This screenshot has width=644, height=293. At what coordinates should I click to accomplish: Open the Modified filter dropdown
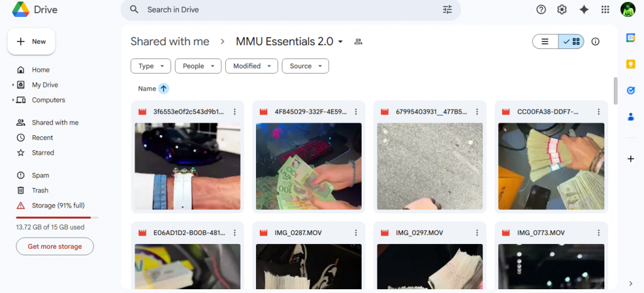coord(252,66)
